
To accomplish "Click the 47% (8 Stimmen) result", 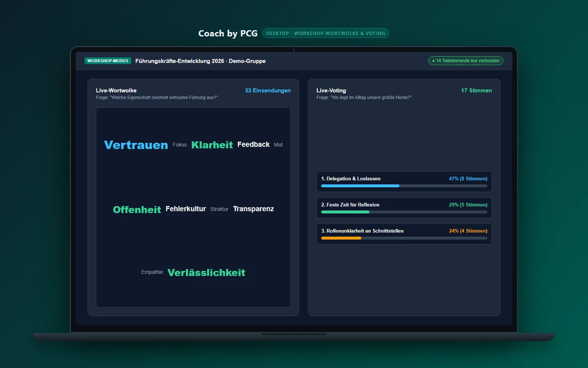I will 468,179.
